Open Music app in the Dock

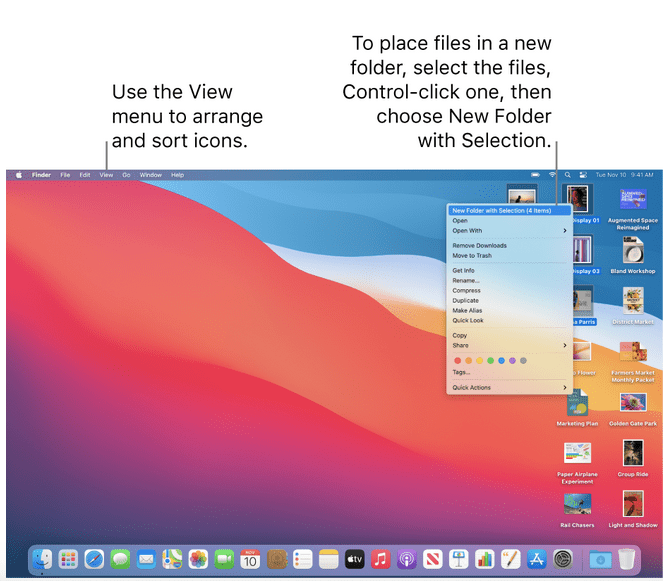(381, 560)
